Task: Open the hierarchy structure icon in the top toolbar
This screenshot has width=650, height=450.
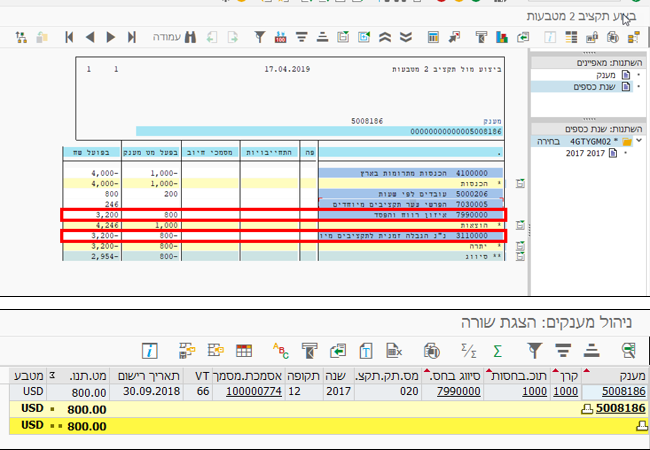Action: pyautogui.click(x=21, y=37)
